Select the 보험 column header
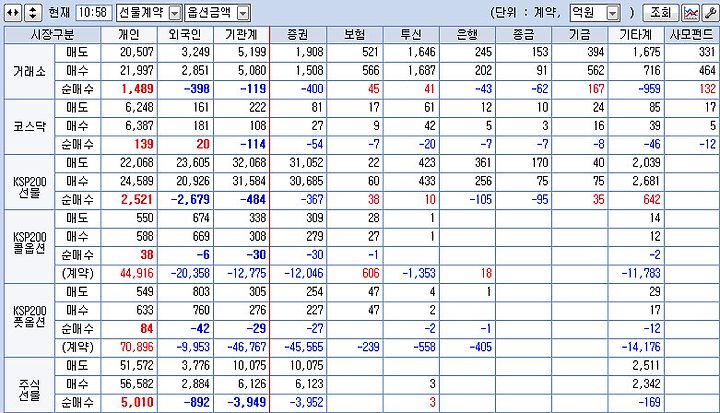 (354, 34)
